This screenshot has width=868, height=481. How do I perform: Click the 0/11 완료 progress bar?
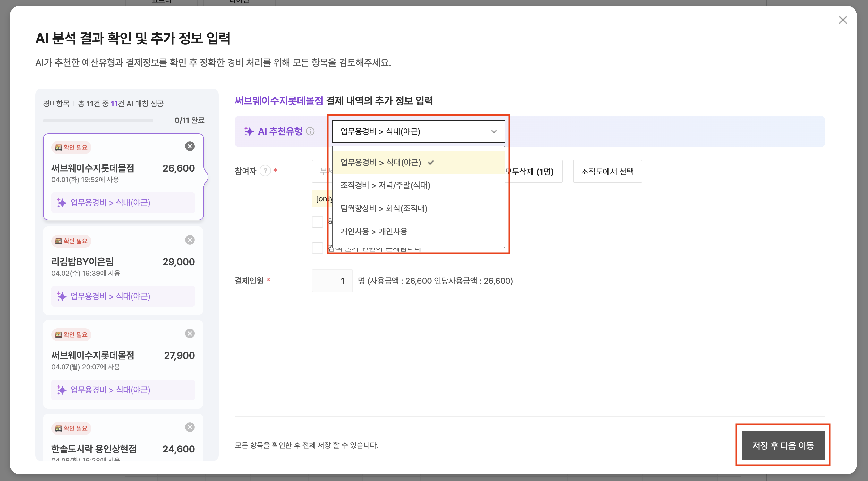point(98,120)
